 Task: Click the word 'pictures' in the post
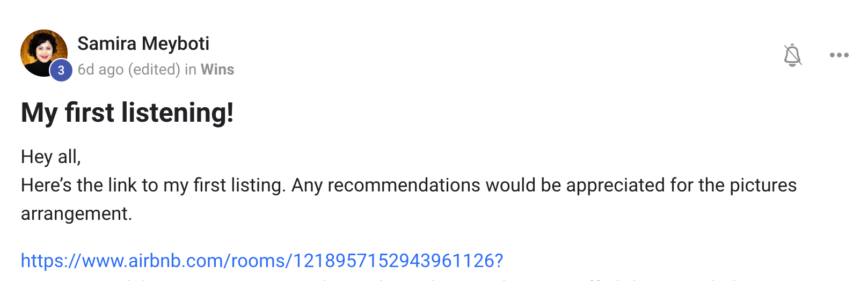click(763, 185)
